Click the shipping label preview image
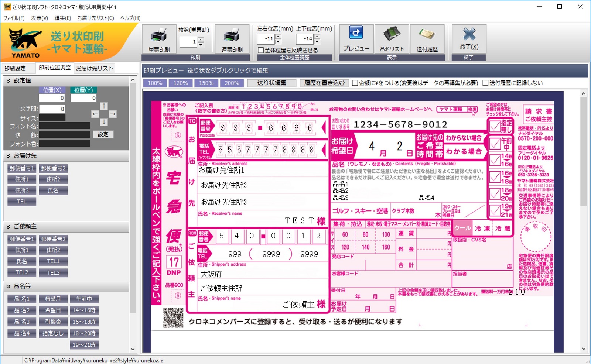The height and width of the screenshot is (364, 591). (352, 215)
